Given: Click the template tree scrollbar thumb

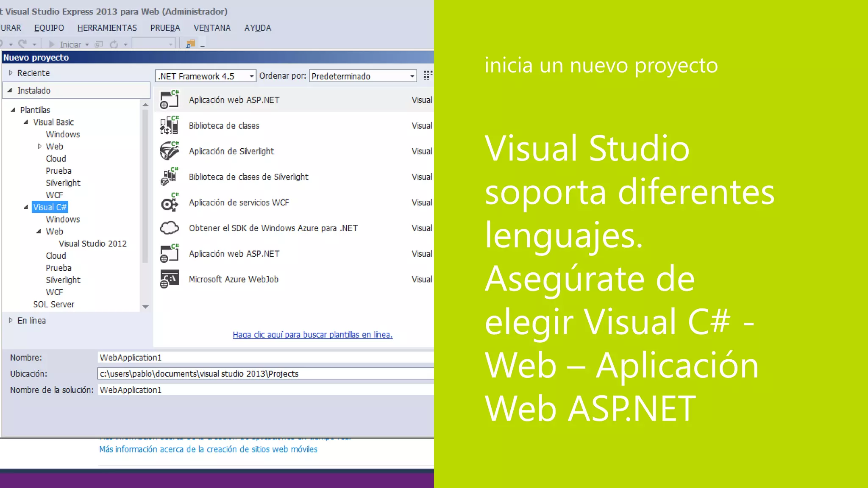Looking at the screenshot, I should (145, 186).
